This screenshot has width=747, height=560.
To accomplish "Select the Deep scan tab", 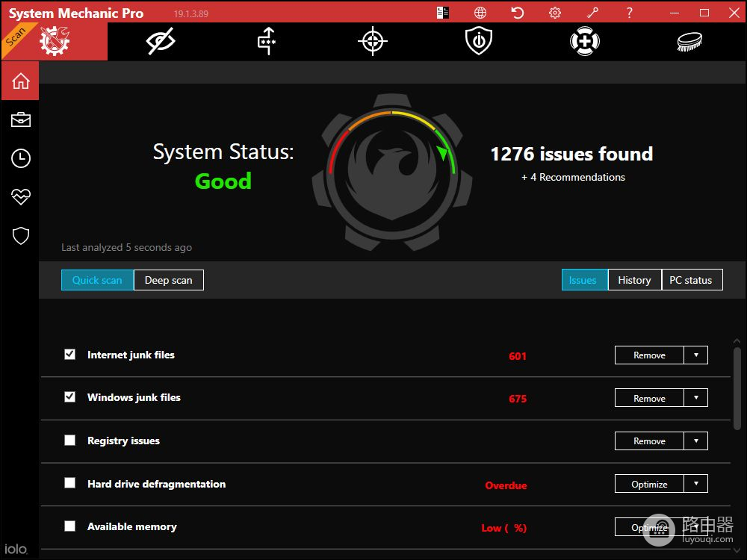I will click(x=168, y=280).
